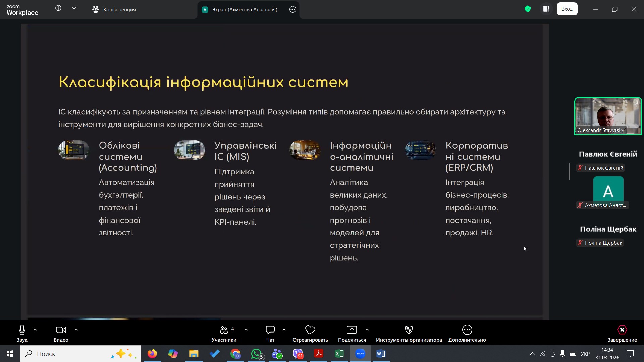Open Excel from the Windows taskbar

[339, 354]
